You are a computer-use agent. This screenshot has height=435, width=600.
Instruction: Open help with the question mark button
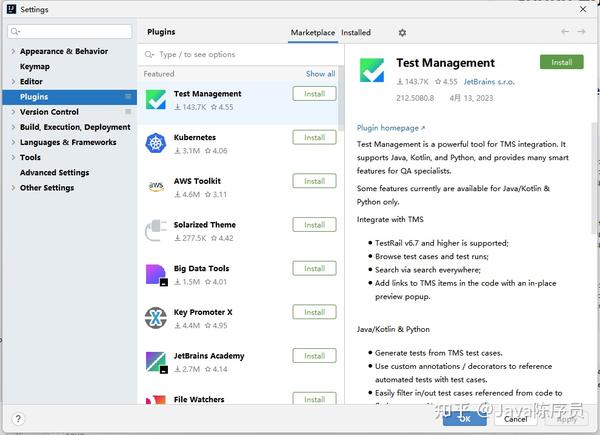(x=18, y=419)
